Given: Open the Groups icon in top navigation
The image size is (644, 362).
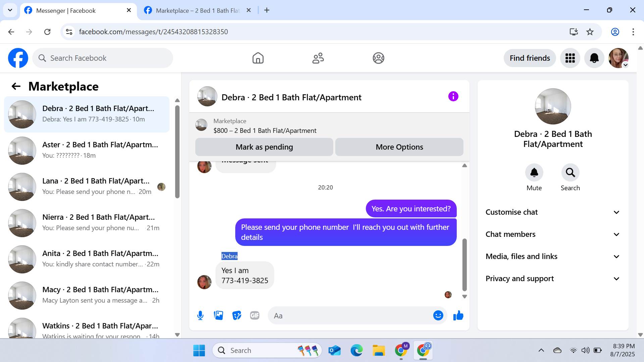Looking at the screenshot, I should pos(378,58).
